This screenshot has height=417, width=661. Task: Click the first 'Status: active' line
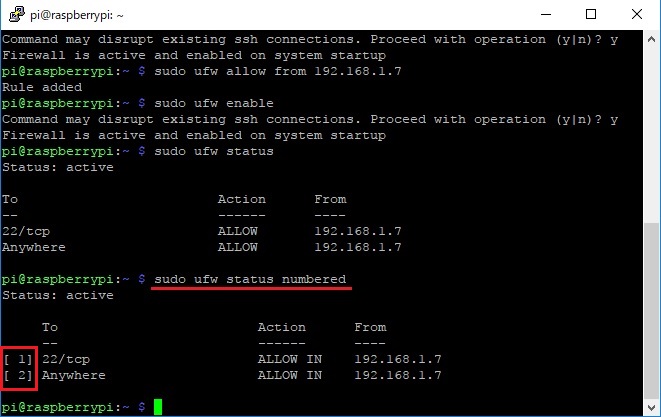click(58, 167)
